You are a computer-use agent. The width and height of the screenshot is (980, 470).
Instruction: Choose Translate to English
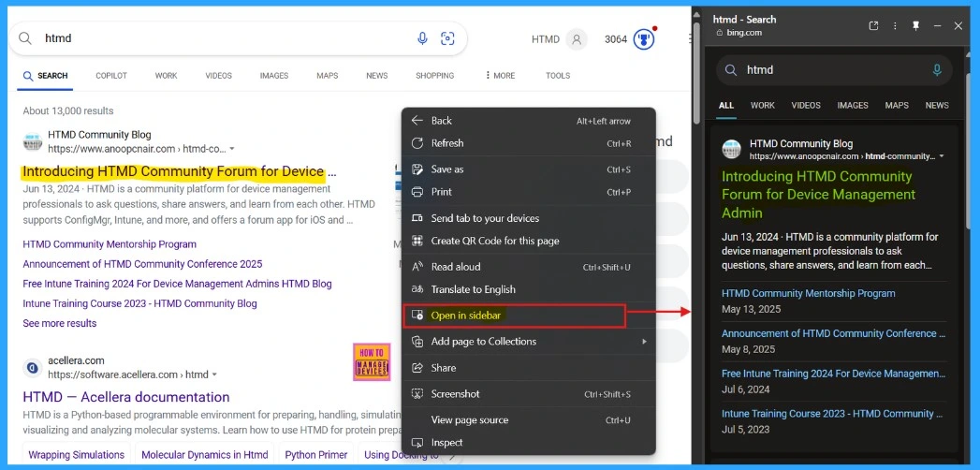click(x=529, y=289)
